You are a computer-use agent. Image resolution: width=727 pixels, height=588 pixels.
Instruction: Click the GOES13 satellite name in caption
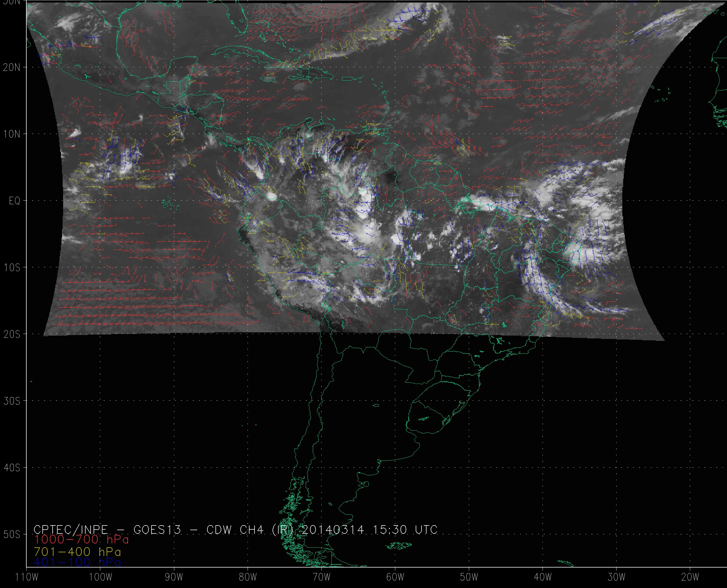pyautogui.click(x=157, y=529)
